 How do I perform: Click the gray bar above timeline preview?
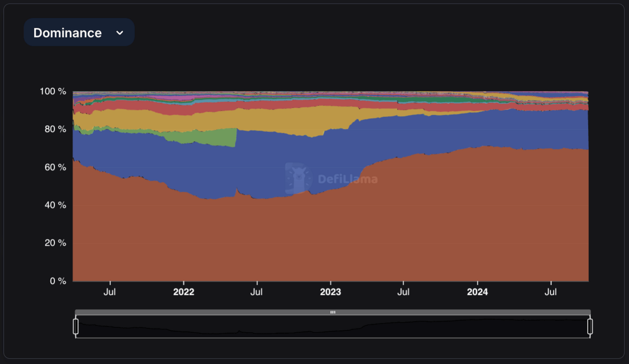[333, 312]
